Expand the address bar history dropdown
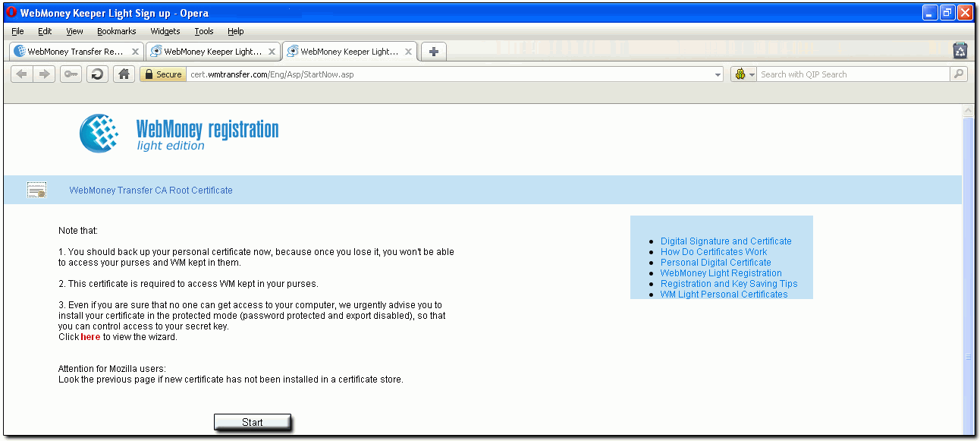This screenshot has width=980, height=441. coord(718,75)
